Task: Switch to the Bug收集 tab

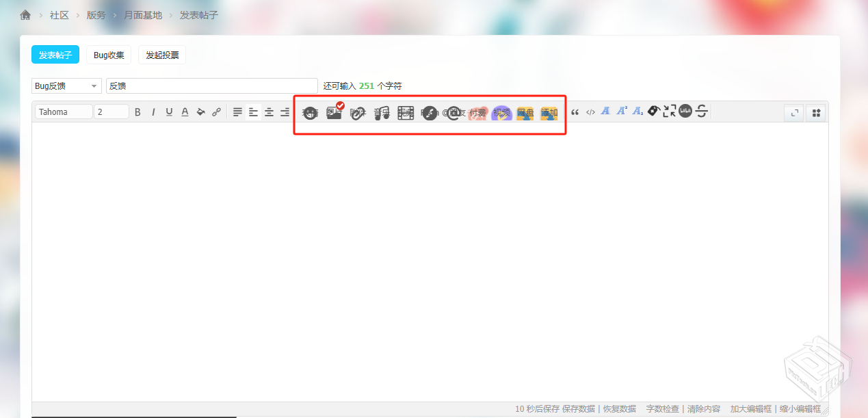Action: (x=109, y=55)
